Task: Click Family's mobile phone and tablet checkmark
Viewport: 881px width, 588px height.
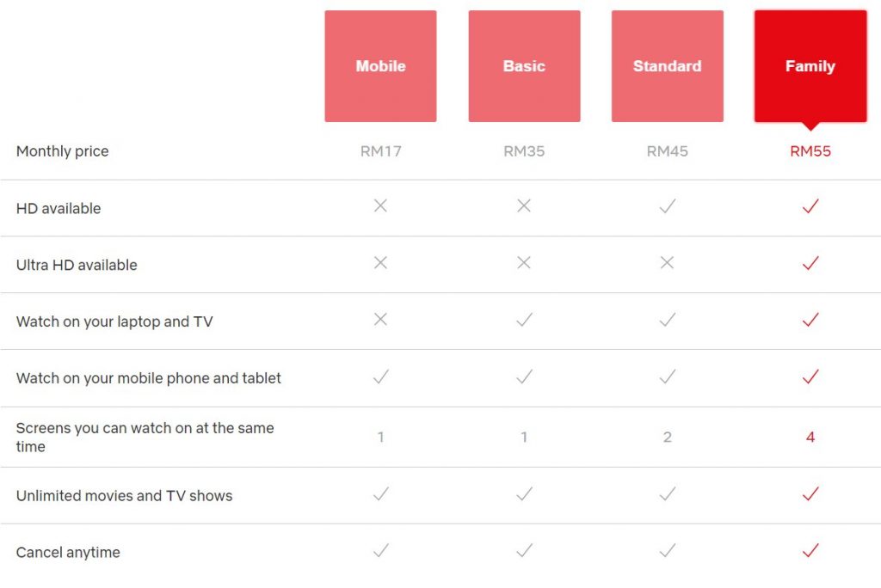Action: click(x=810, y=377)
